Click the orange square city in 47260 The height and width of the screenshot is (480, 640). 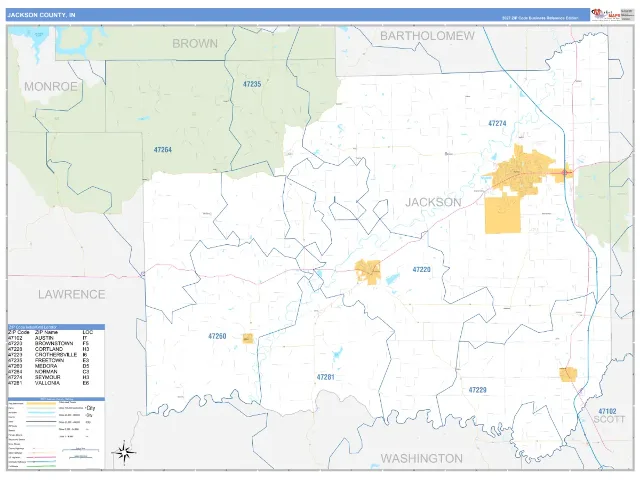click(x=248, y=338)
